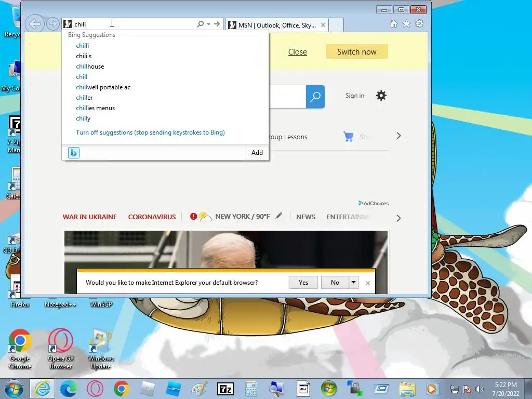
Task: Click the volume speaker tray icon
Action: (480, 389)
